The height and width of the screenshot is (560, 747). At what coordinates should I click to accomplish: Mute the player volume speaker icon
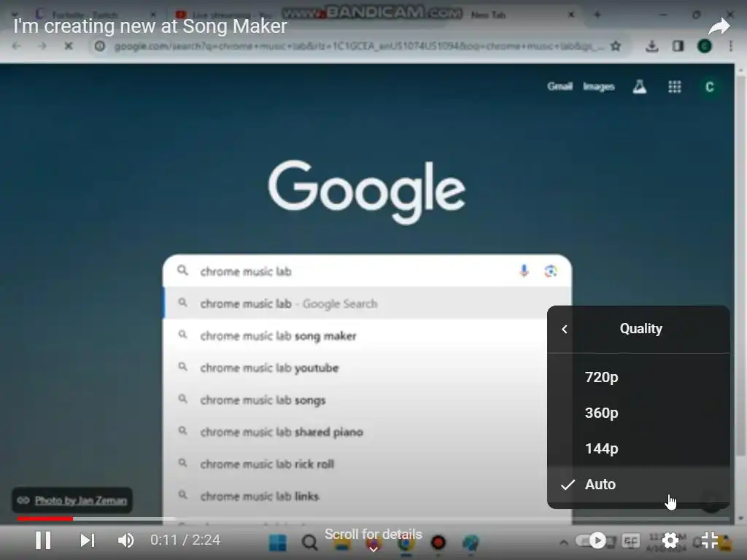125,540
